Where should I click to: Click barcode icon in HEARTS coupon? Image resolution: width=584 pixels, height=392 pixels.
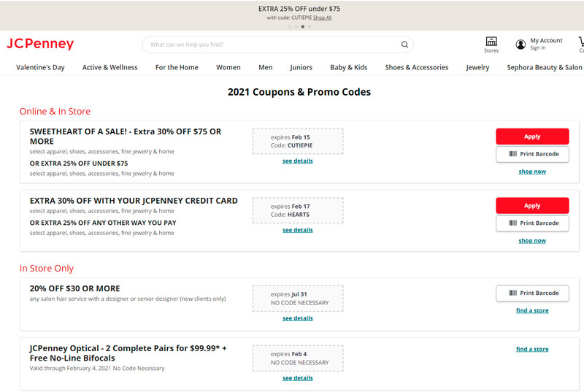click(x=513, y=223)
